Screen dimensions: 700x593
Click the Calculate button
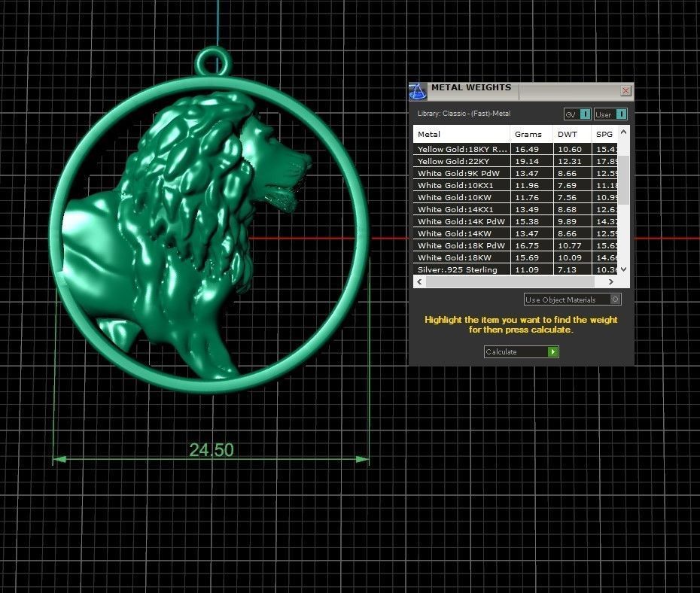[x=521, y=351]
